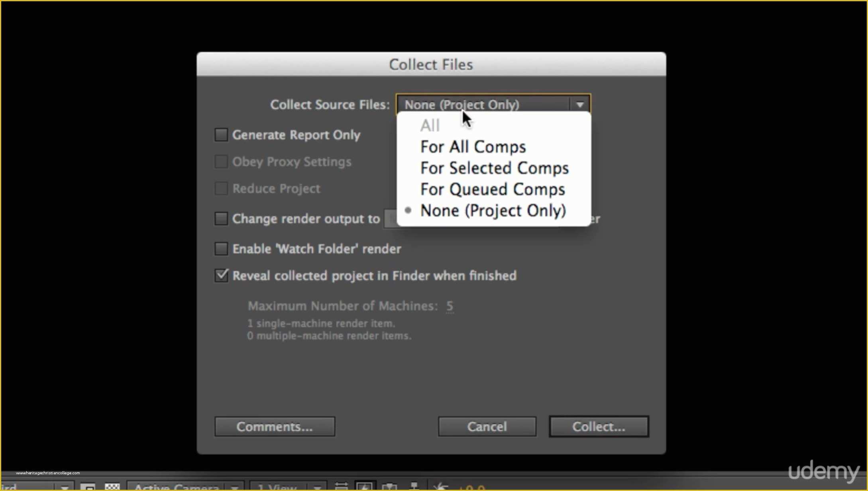Click the Collect... button
Viewport: 868px width, 491px height.
pos(598,427)
